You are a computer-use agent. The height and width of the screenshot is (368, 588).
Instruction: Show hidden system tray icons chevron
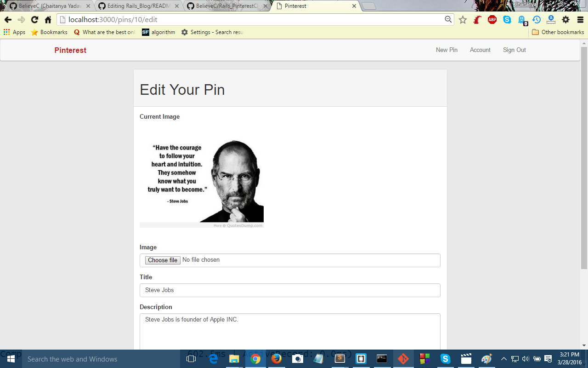(x=504, y=359)
